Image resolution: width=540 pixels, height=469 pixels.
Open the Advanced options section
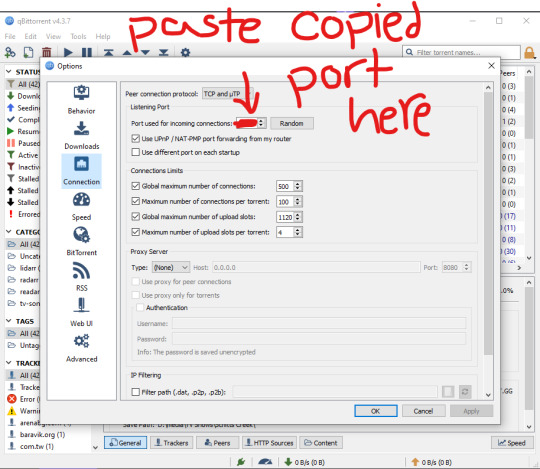(x=81, y=348)
